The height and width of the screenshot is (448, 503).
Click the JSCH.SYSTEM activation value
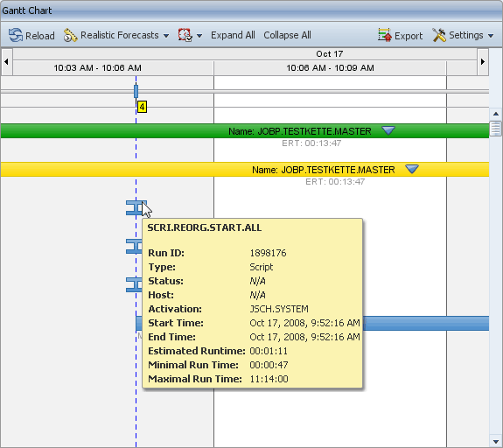[x=279, y=309]
